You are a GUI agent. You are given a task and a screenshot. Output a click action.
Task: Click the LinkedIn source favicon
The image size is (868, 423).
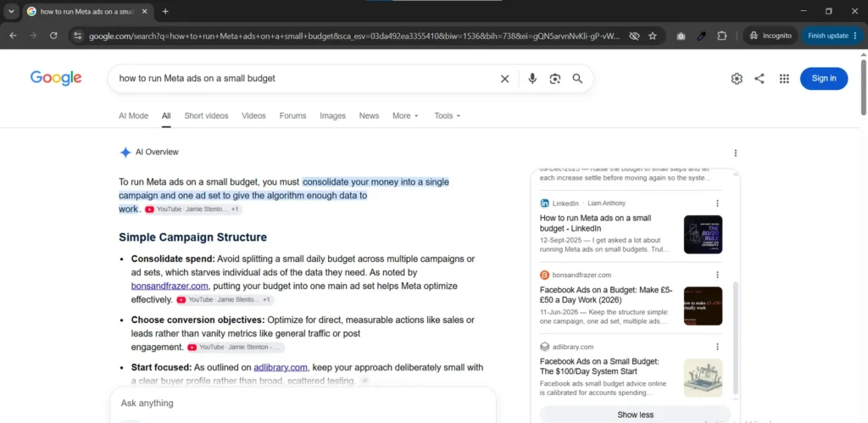tap(545, 203)
